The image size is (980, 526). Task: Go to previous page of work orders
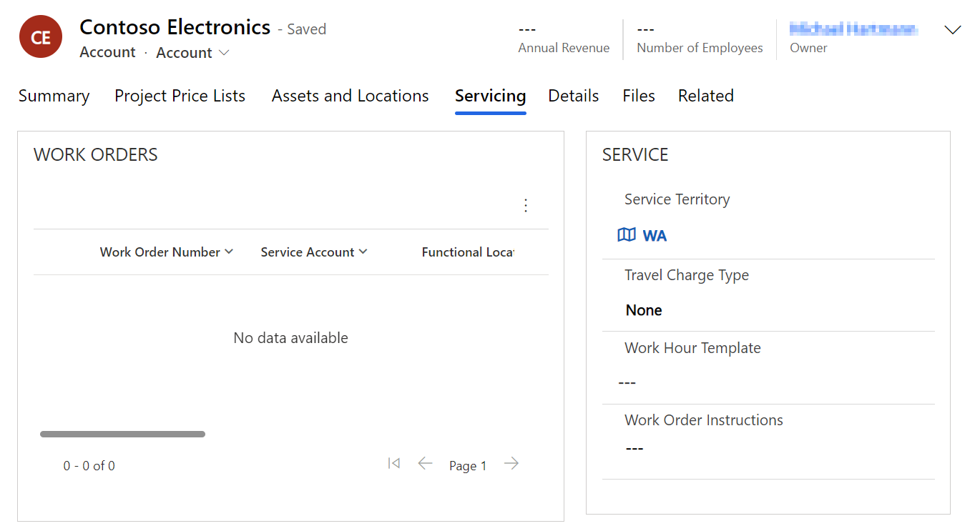click(x=425, y=464)
